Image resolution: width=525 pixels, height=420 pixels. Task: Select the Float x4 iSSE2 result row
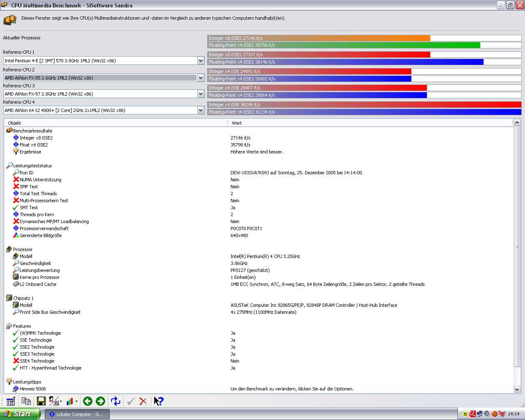tap(259, 145)
